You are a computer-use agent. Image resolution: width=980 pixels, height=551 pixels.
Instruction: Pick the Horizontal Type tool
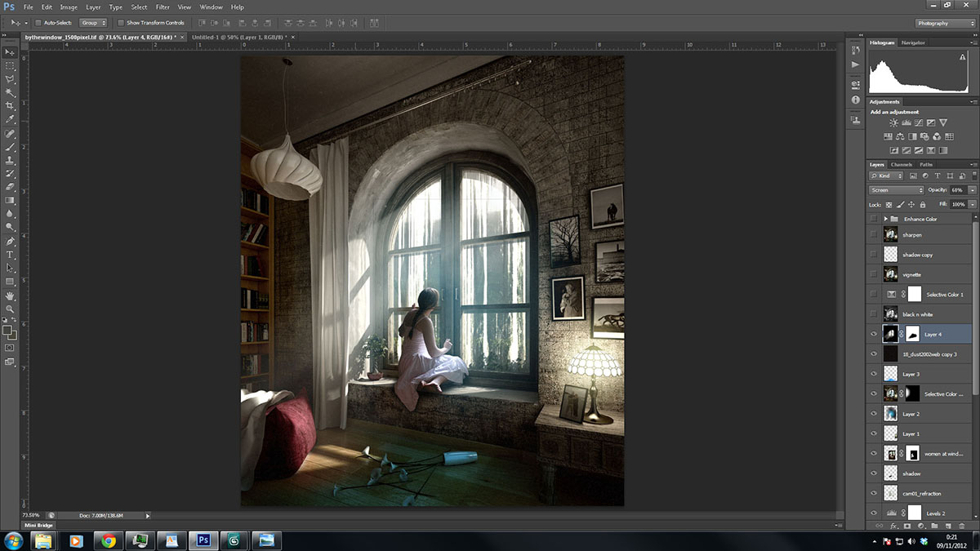point(10,255)
